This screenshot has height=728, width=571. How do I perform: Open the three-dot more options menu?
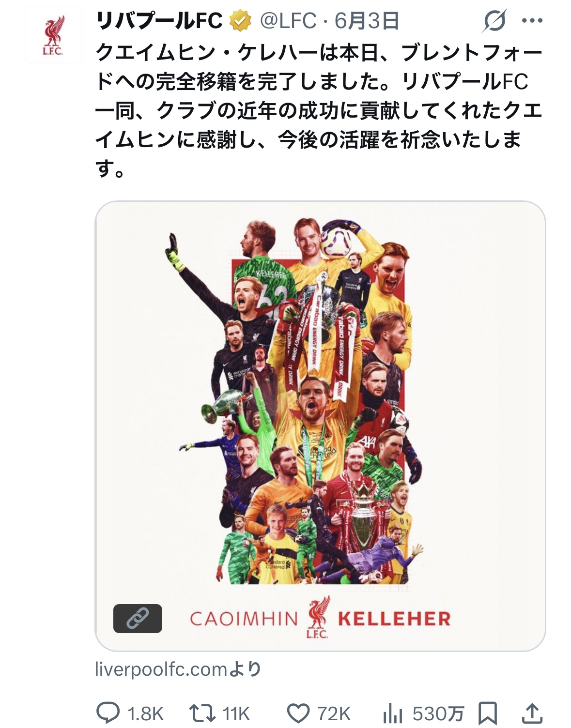(x=532, y=21)
